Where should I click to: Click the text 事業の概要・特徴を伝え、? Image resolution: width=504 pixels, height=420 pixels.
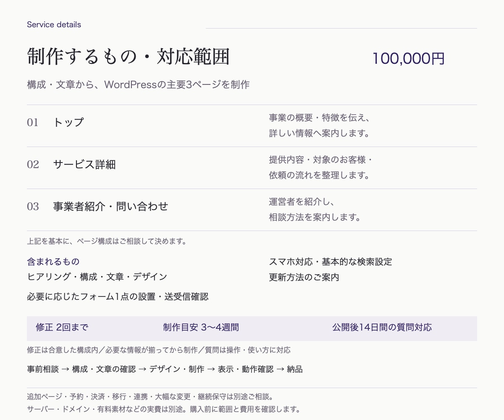coord(319,118)
